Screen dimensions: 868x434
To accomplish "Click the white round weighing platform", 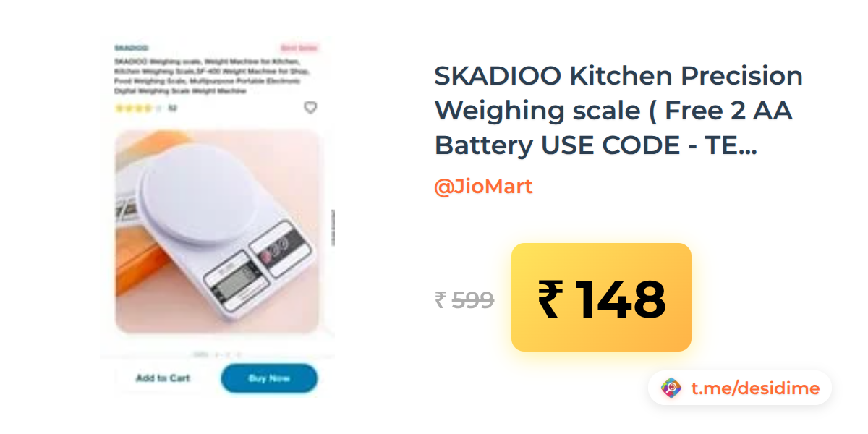I will click(197, 193).
